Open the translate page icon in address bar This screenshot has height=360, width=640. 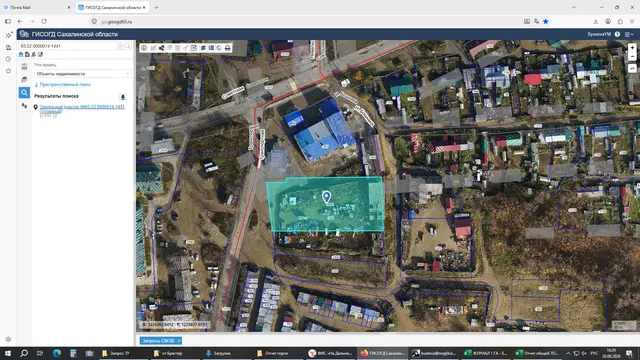536,21
